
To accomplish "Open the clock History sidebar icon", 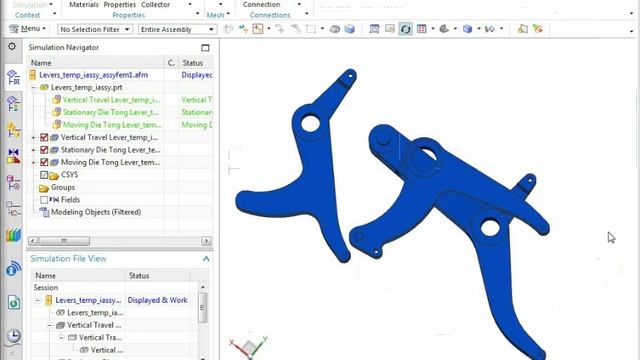I will pyautogui.click(x=13, y=336).
